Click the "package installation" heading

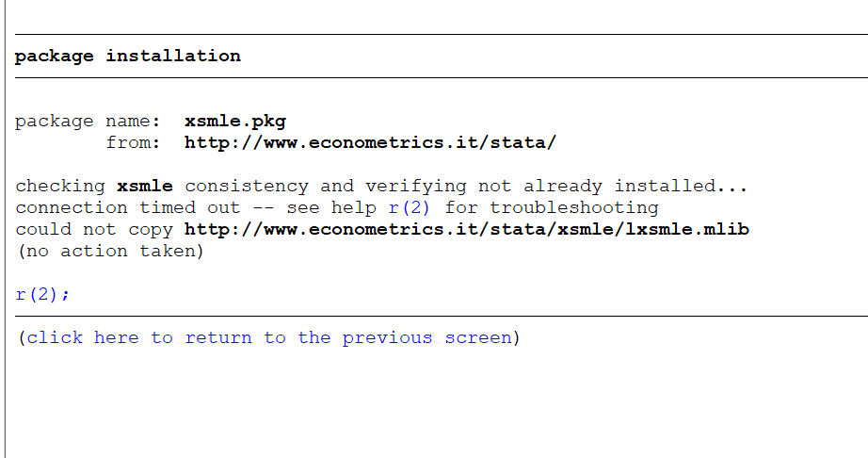(127, 56)
